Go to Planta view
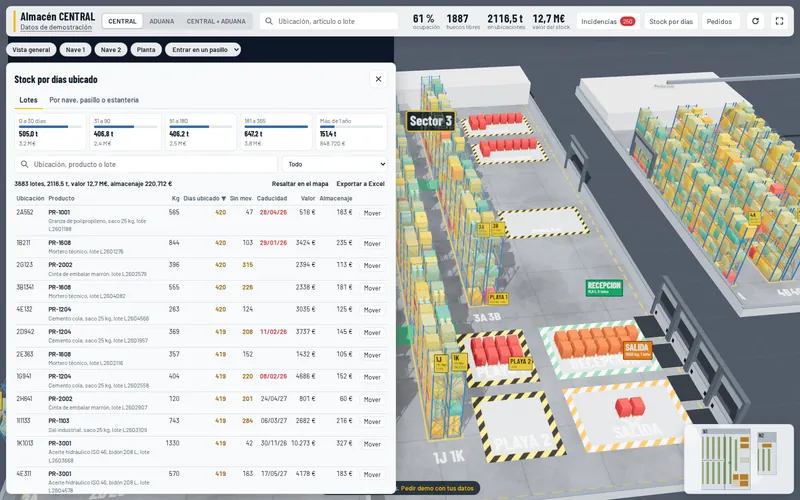Image resolution: width=800 pixels, height=500 pixels. (x=146, y=49)
